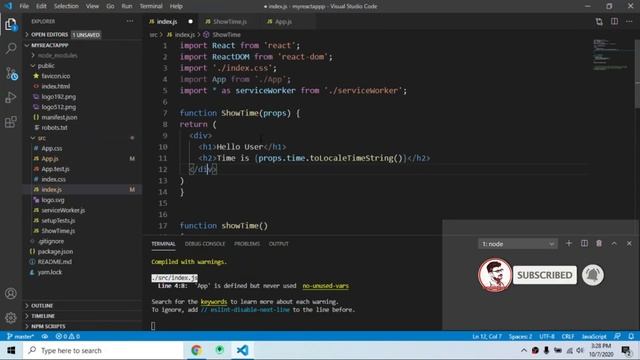
Task: Open App.css in the explorer
Action: pyautogui.click(x=82, y=148)
